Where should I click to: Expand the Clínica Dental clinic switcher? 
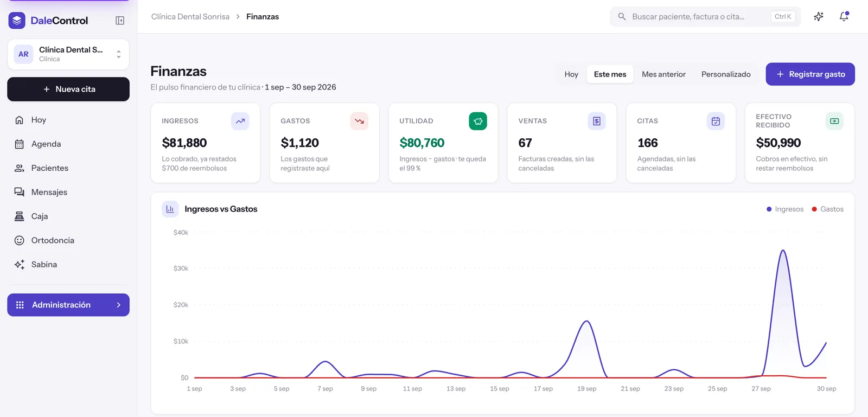(x=68, y=54)
